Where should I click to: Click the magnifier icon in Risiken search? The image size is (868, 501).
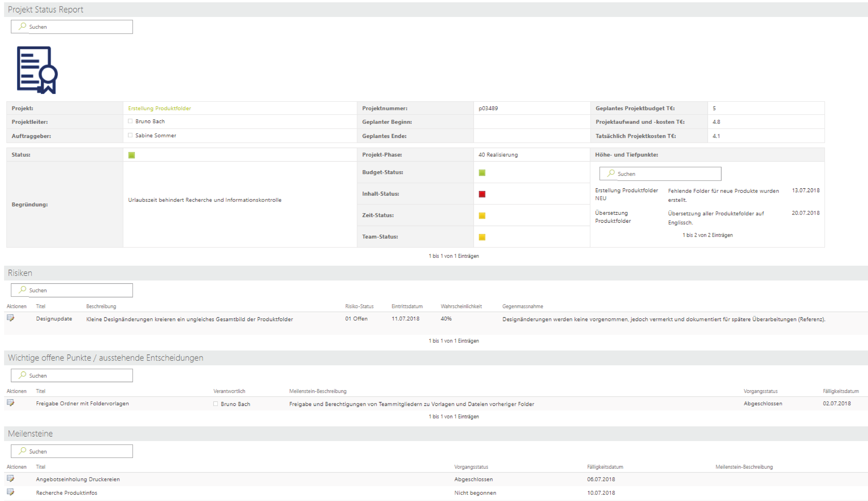point(22,290)
